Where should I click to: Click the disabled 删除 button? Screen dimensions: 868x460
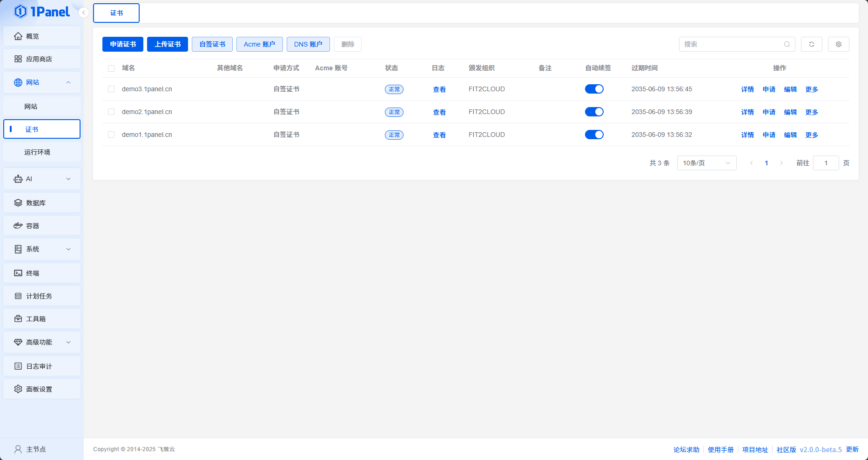(348, 44)
